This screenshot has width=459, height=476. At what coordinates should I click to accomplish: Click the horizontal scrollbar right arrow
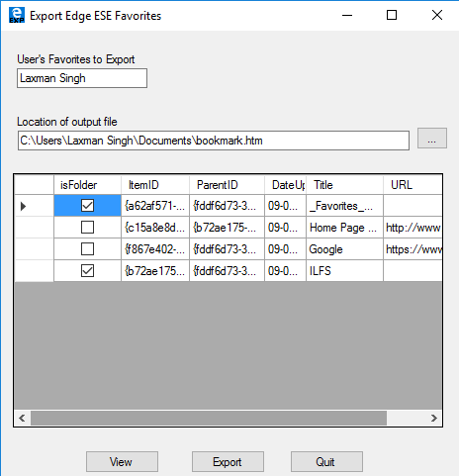click(x=434, y=418)
